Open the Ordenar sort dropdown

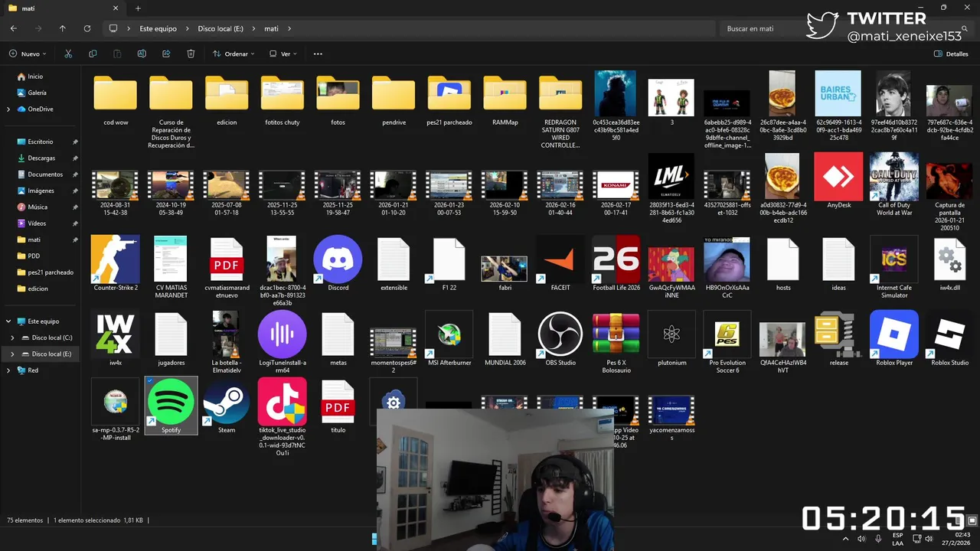coord(234,54)
